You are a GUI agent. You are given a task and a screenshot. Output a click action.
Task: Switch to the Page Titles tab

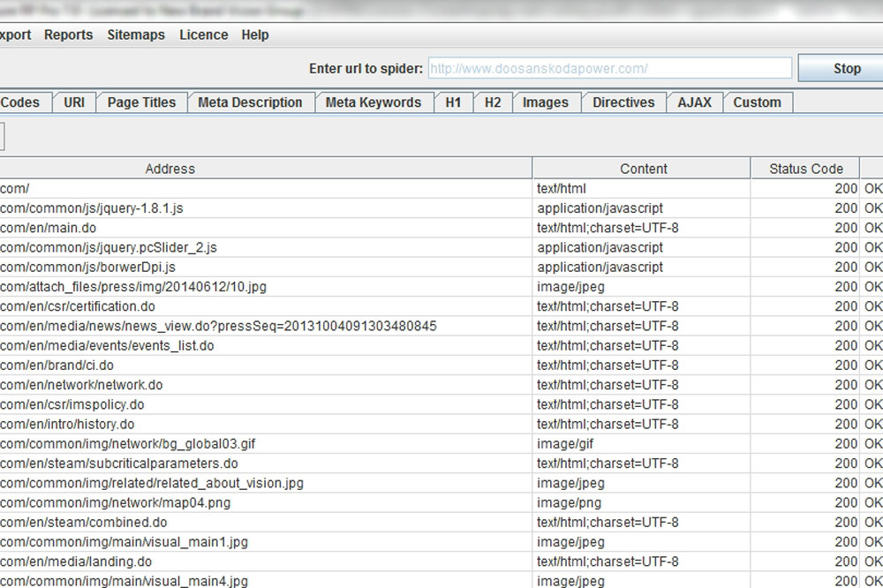[x=141, y=102]
